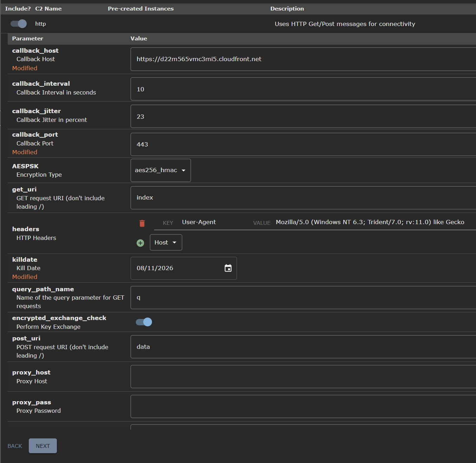Edit the callback interval value field
The image size is (476, 463).
tap(302, 89)
